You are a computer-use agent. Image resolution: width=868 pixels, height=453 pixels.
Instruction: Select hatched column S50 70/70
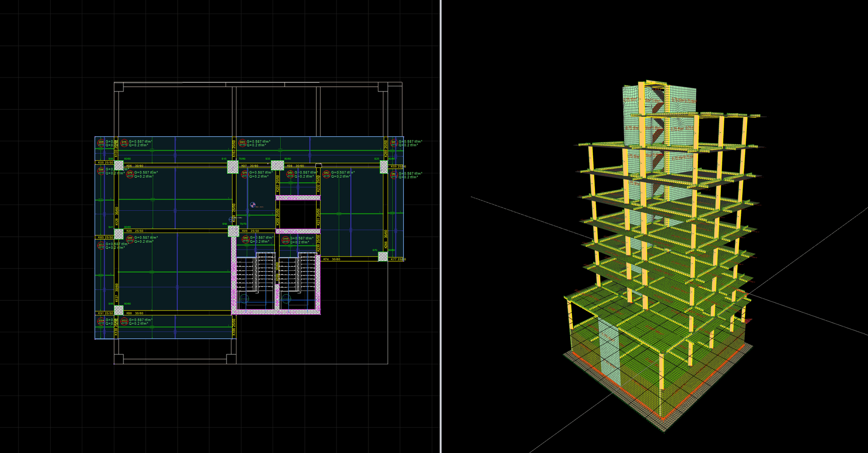pos(233,232)
